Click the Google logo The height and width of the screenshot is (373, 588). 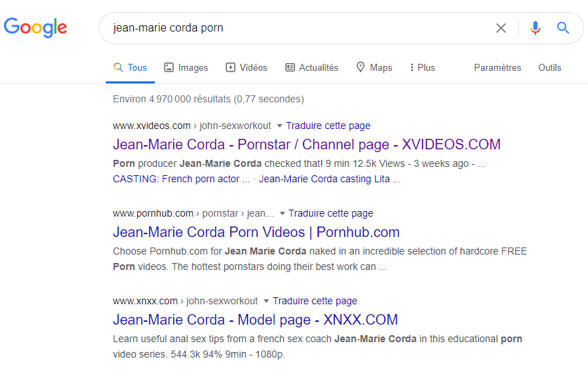click(x=35, y=28)
